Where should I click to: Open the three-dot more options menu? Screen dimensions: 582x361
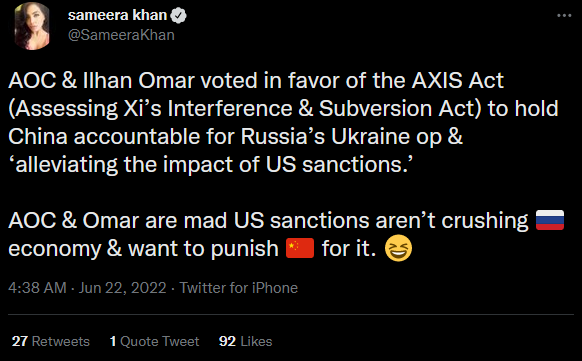564,16
